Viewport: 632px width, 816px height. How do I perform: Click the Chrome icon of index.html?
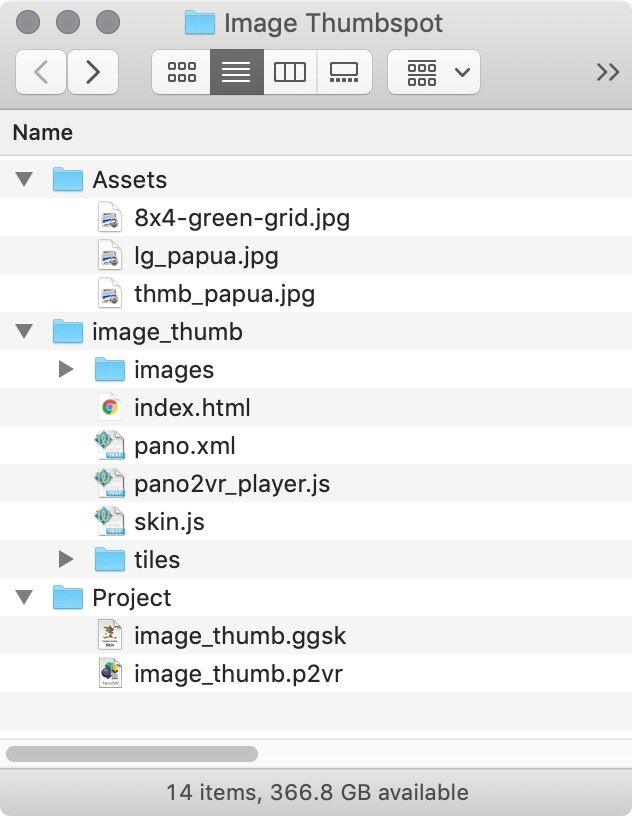(x=110, y=407)
